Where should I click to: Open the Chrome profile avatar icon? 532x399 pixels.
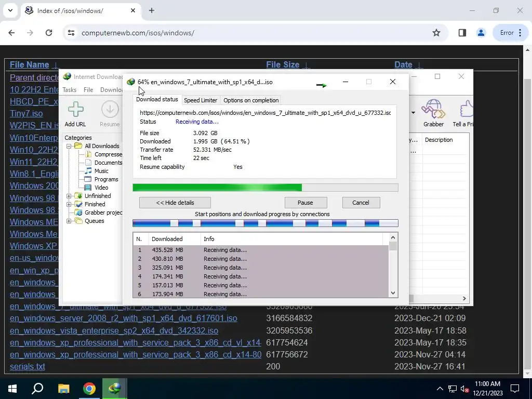coord(481,33)
